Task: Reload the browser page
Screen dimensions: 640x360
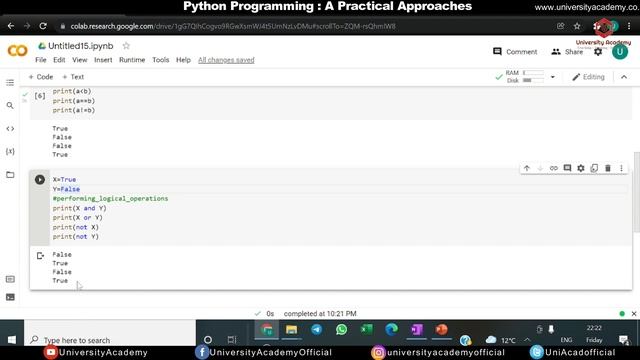Action: tap(43, 26)
